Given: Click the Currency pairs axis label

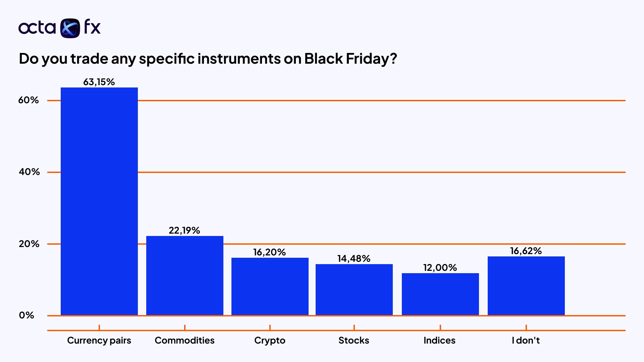Looking at the screenshot, I should coord(99,341).
